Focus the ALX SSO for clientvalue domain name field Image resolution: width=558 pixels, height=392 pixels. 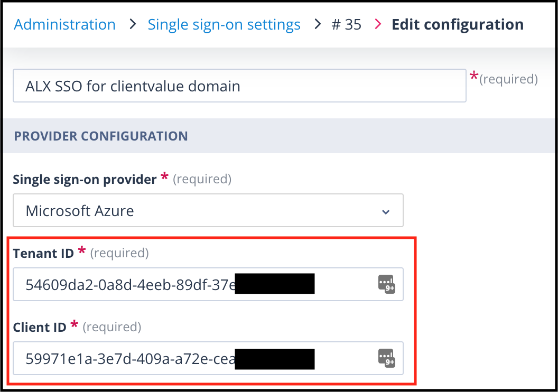pyautogui.click(x=239, y=86)
